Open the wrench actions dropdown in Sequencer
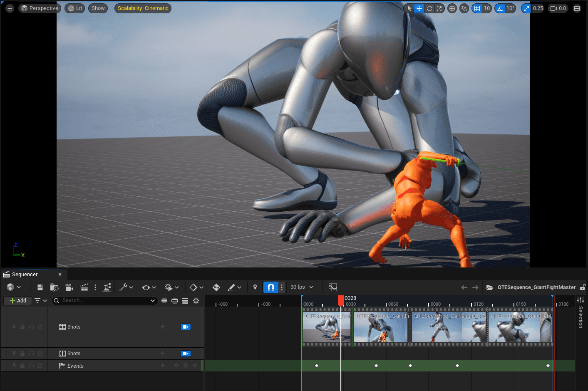 click(126, 287)
